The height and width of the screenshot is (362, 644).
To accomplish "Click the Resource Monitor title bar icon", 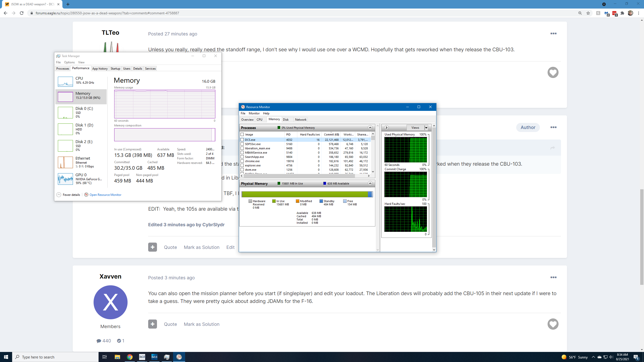I will tap(243, 107).
